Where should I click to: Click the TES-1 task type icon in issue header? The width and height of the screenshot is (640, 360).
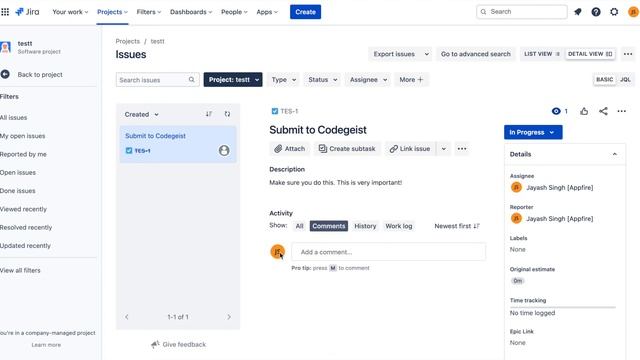[x=275, y=111]
